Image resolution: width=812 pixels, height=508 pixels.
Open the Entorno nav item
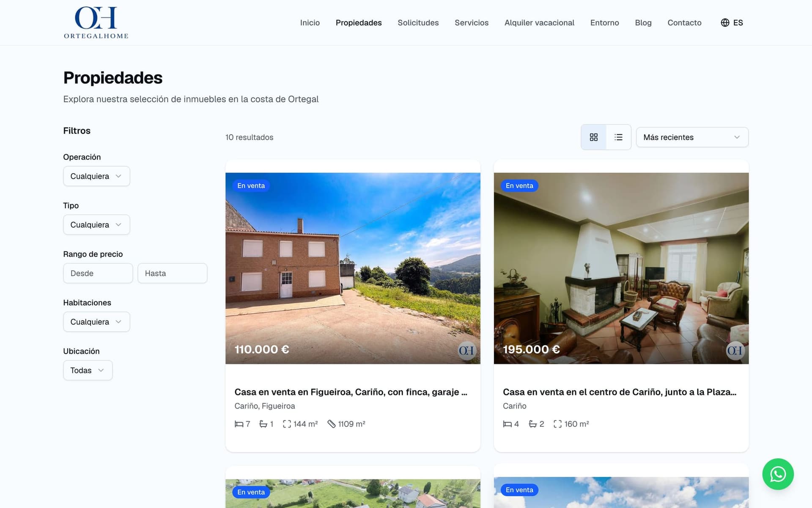(x=604, y=22)
